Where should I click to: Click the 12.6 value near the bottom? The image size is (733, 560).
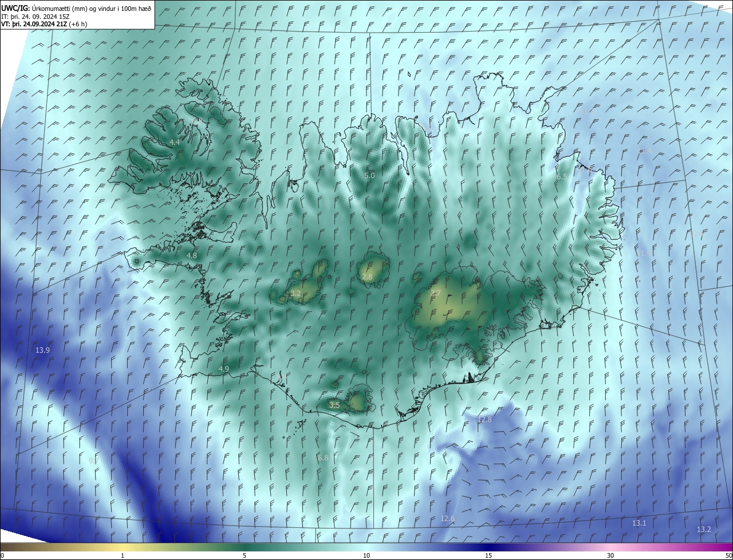pyautogui.click(x=447, y=518)
